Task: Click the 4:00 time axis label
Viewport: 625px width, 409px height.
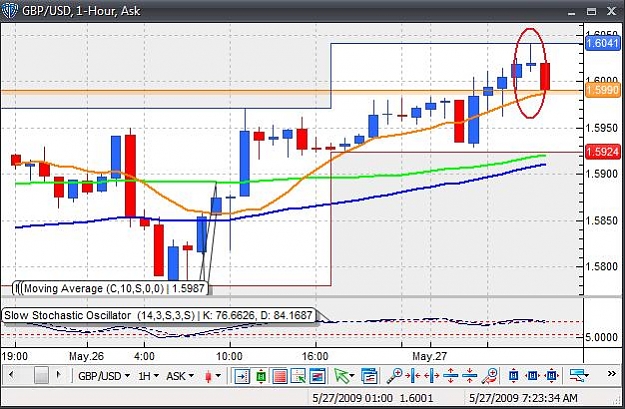Action: pyautogui.click(x=144, y=356)
